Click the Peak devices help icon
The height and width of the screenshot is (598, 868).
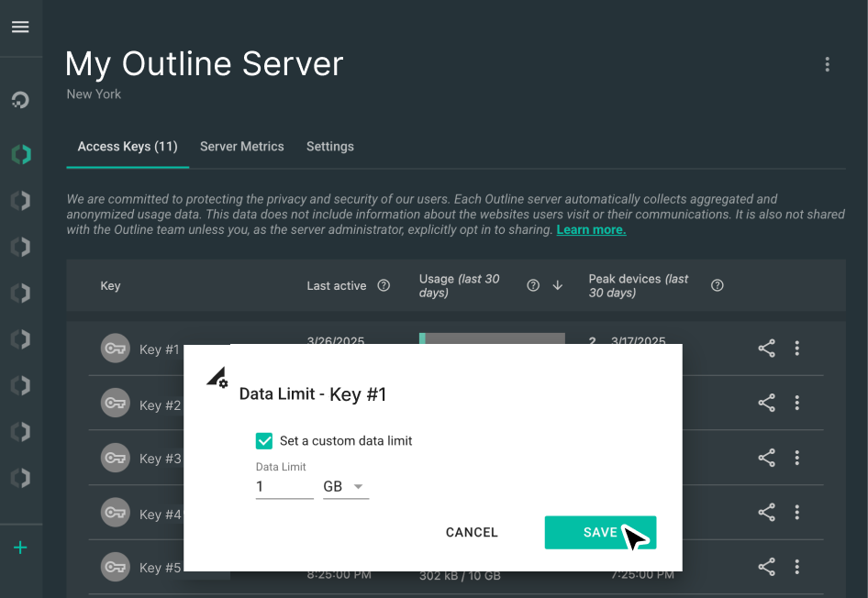point(717,285)
